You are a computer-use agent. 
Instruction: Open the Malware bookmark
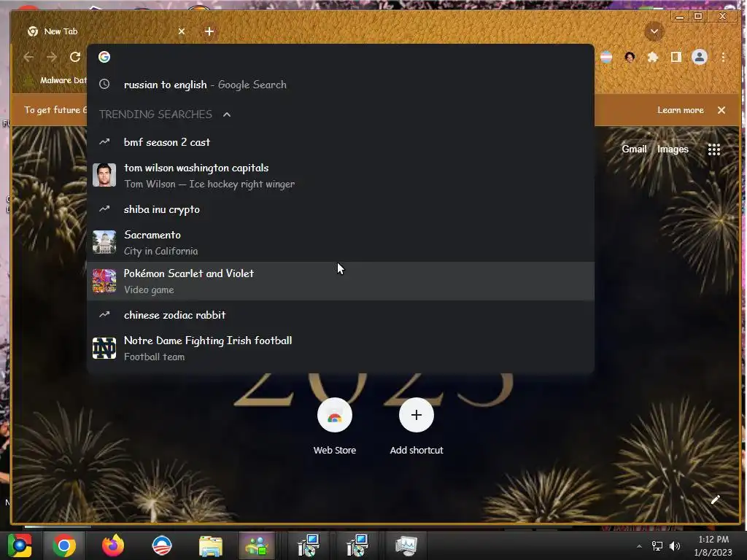pyautogui.click(x=55, y=80)
